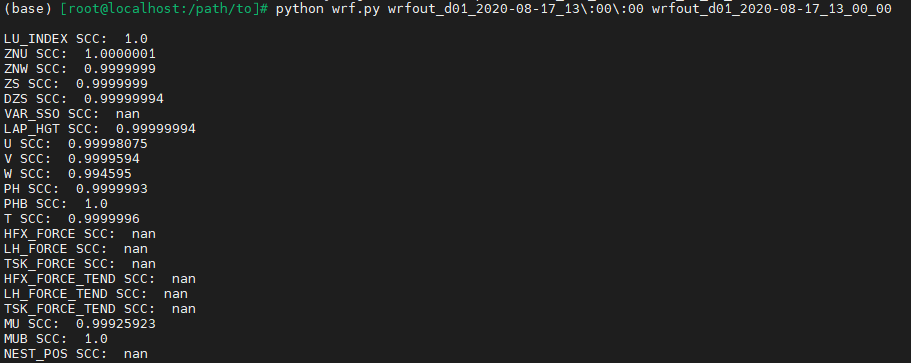
Task: Click the VAR_SSO SCC nan line
Action: point(72,114)
